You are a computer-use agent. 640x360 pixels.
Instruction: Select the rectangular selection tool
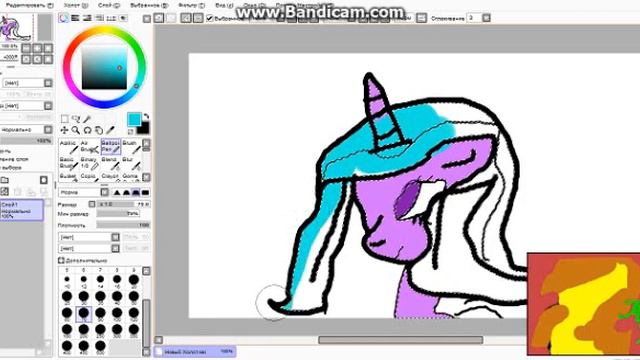point(64,119)
